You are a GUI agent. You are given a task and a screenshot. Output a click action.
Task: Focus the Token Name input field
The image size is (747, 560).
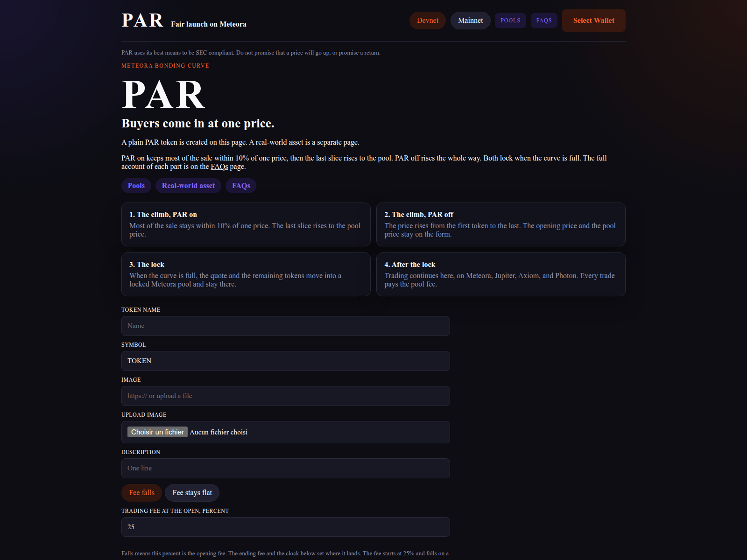(x=286, y=326)
